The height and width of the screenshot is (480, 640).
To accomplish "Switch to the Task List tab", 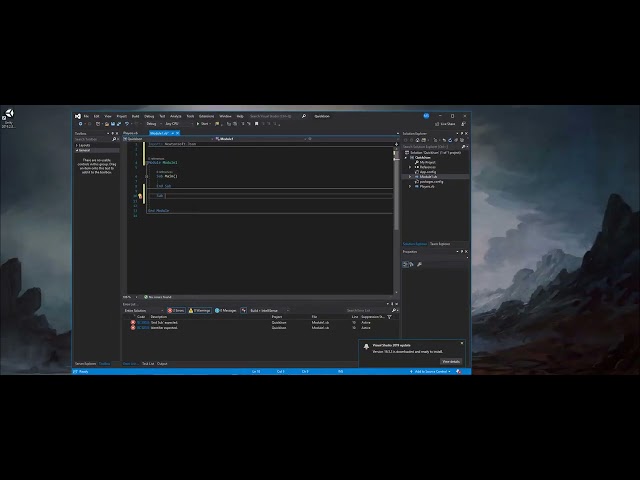I will click(148, 364).
